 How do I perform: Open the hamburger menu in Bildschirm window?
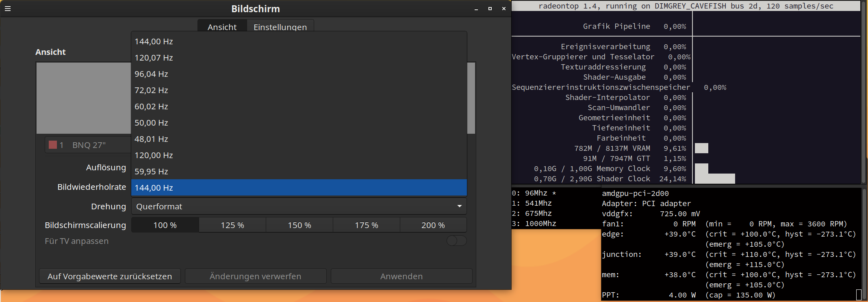tap(8, 9)
